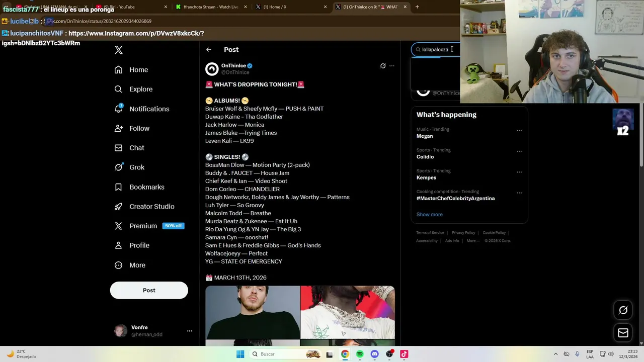Image resolution: width=644 pixels, height=362 pixels.
Task: Open Chat in the sidebar
Action: (129, 148)
